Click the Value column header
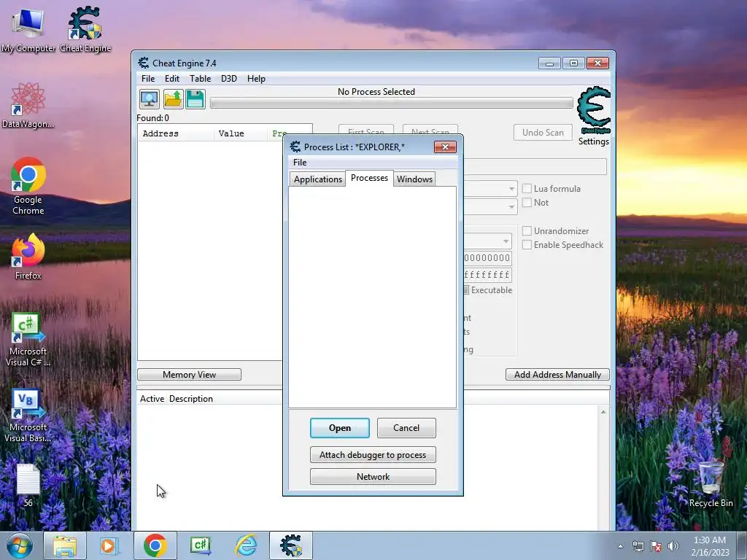 click(x=241, y=134)
